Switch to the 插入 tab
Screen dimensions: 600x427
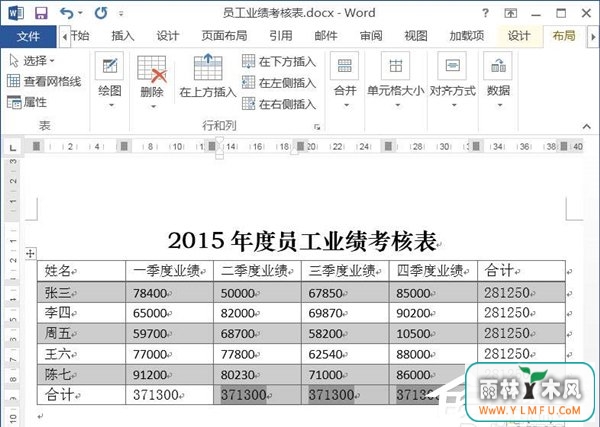(x=122, y=36)
